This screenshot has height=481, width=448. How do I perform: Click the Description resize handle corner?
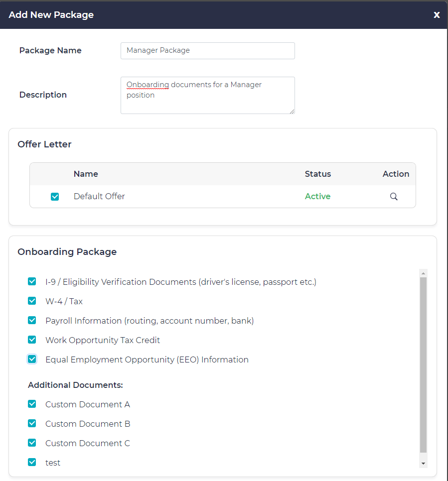point(292,111)
